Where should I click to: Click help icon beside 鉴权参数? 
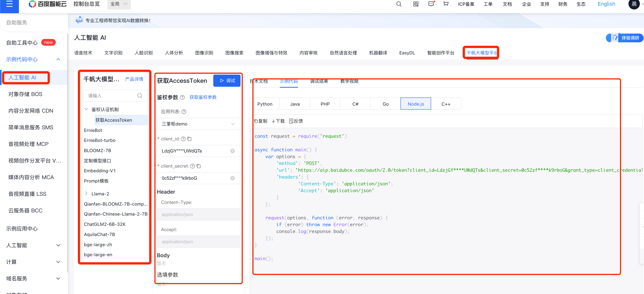[x=182, y=97]
